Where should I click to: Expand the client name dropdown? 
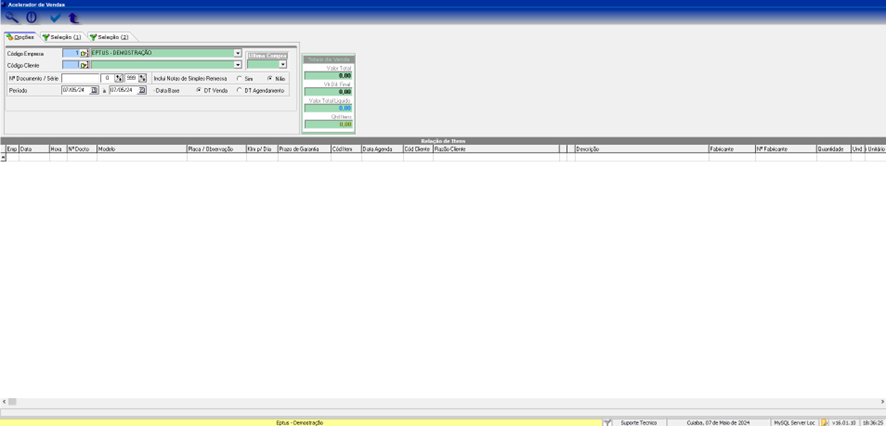pyautogui.click(x=237, y=65)
